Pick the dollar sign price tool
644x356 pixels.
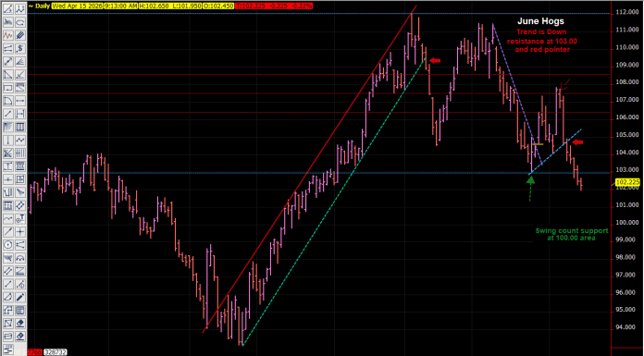coord(20,48)
